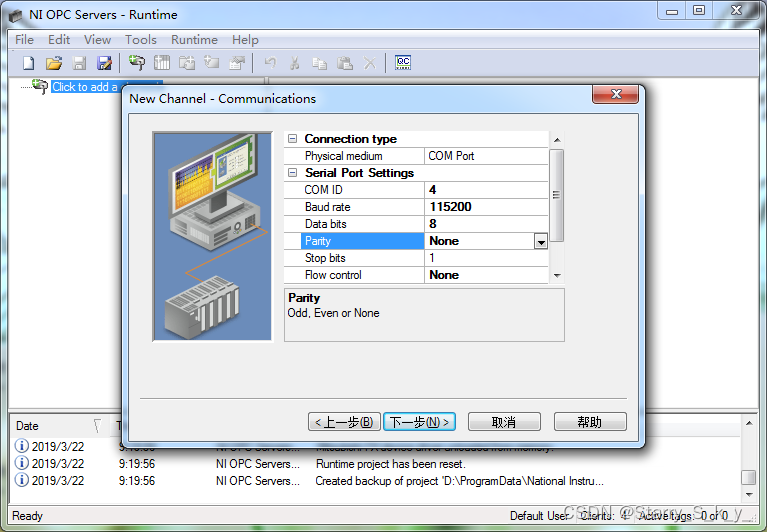Open the Properties toolbar icon
Screen dimensions: 767x532
(x=237, y=63)
